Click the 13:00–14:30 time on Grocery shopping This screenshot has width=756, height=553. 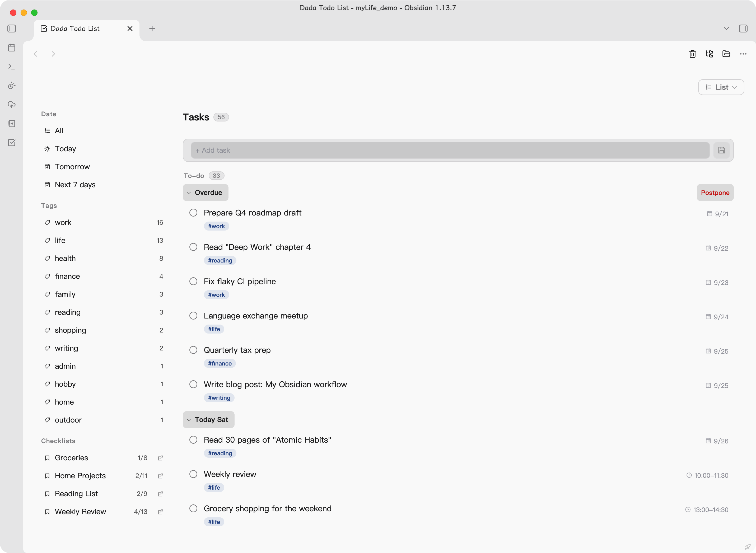click(x=706, y=510)
